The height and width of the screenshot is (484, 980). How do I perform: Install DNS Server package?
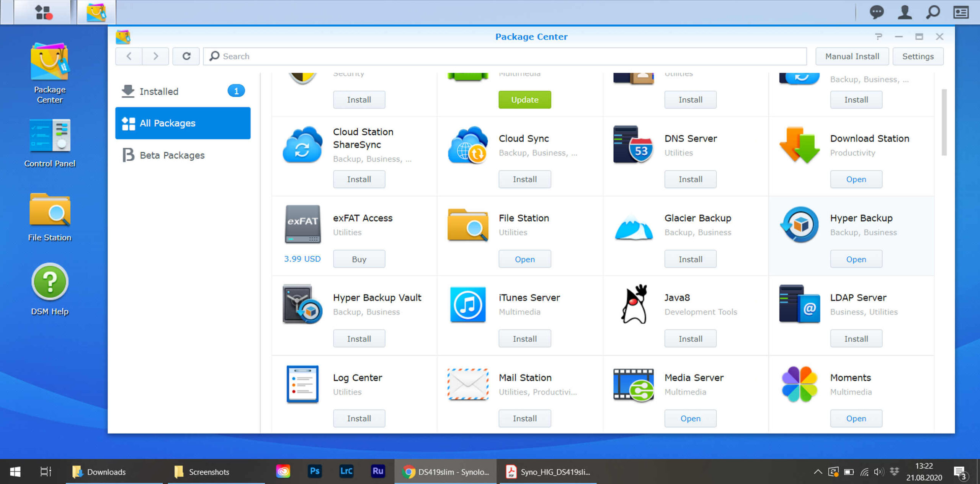pos(690,179)
